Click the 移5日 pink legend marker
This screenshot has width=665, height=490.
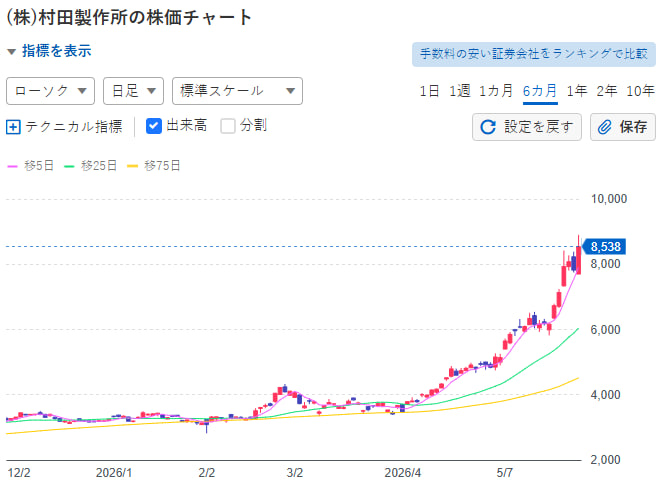12,166
